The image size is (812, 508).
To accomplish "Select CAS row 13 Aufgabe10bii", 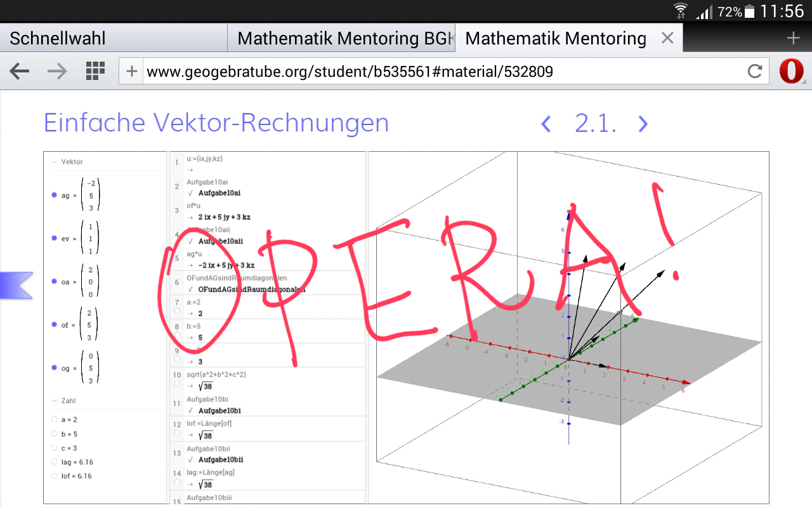I will (268, 453).
